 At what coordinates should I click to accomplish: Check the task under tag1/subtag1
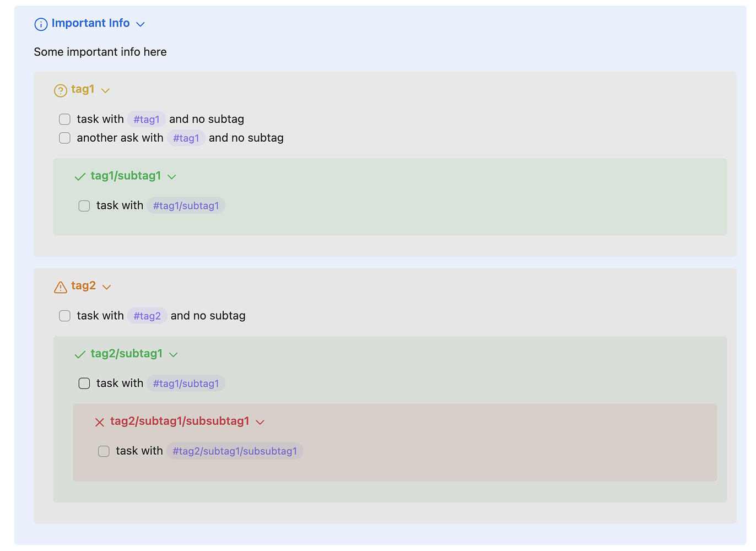tap(84, 206)
